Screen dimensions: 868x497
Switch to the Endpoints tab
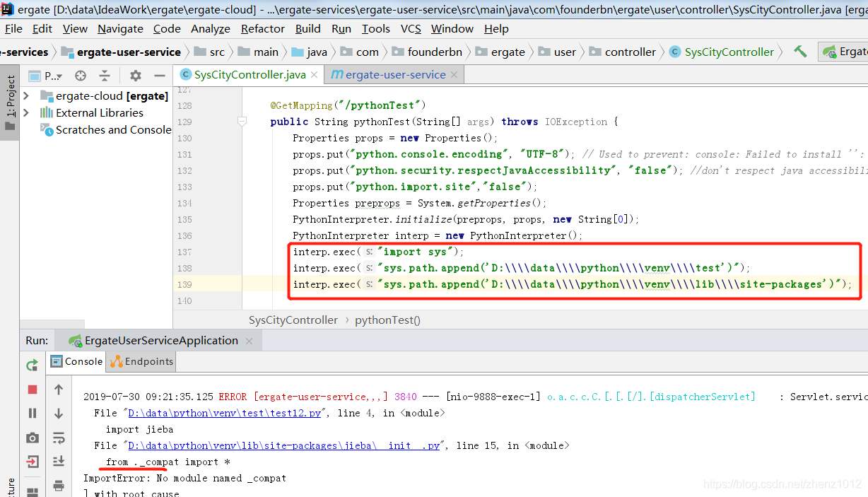click(141, 361)
